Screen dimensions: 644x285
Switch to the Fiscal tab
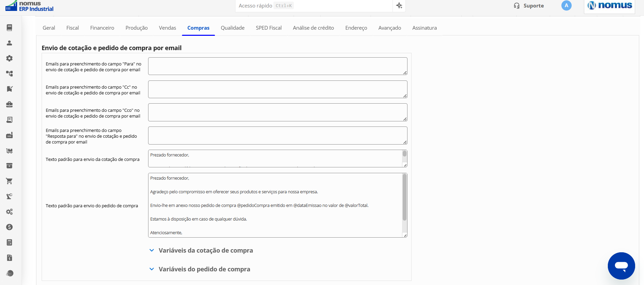coord(73,28)
